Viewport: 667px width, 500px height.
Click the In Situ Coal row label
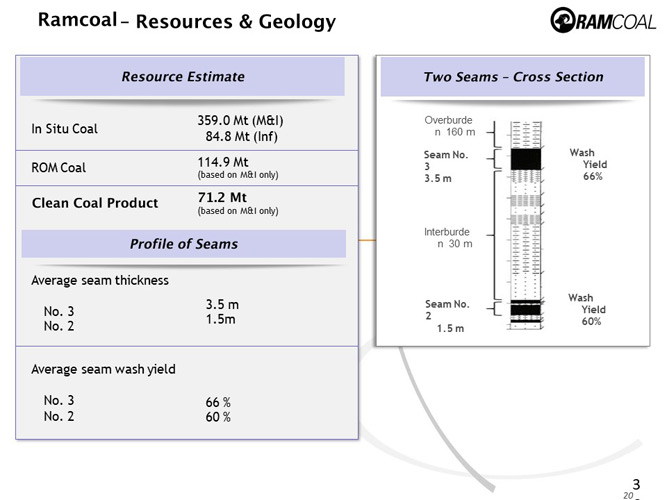click(x=65, y=129)
